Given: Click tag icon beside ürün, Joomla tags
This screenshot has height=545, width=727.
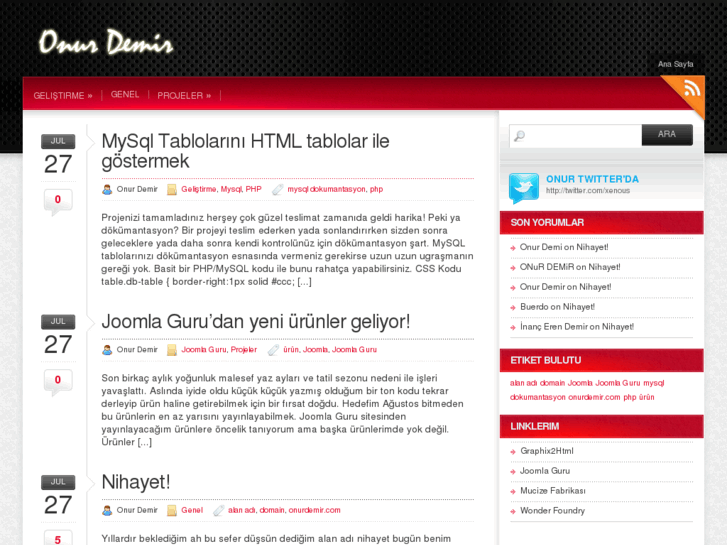Looking at the screenshot, I should [274, 350].
